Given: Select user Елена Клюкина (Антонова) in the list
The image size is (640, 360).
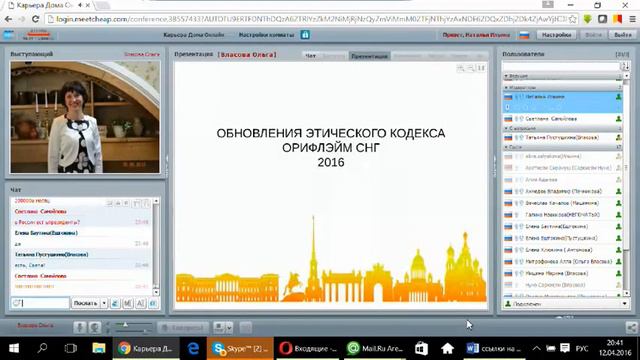Looking at the screenshot, I should tap(562, 250).
